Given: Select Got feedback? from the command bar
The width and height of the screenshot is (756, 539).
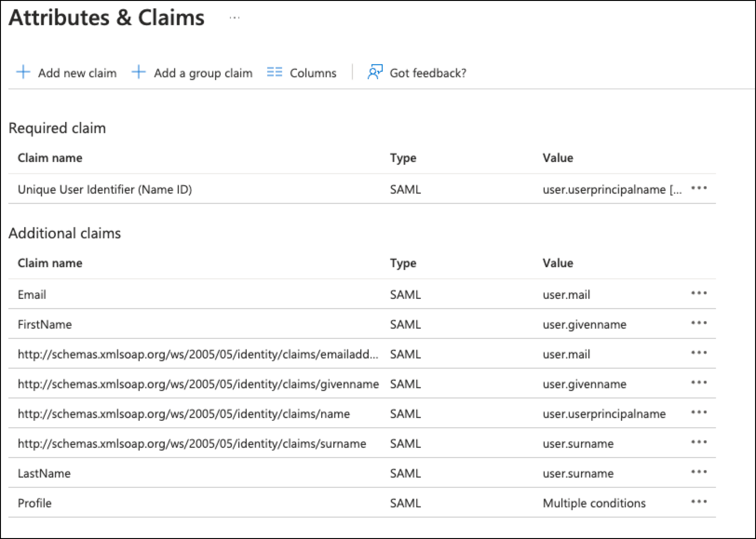Looking at the screenshot, I should 428,73.
